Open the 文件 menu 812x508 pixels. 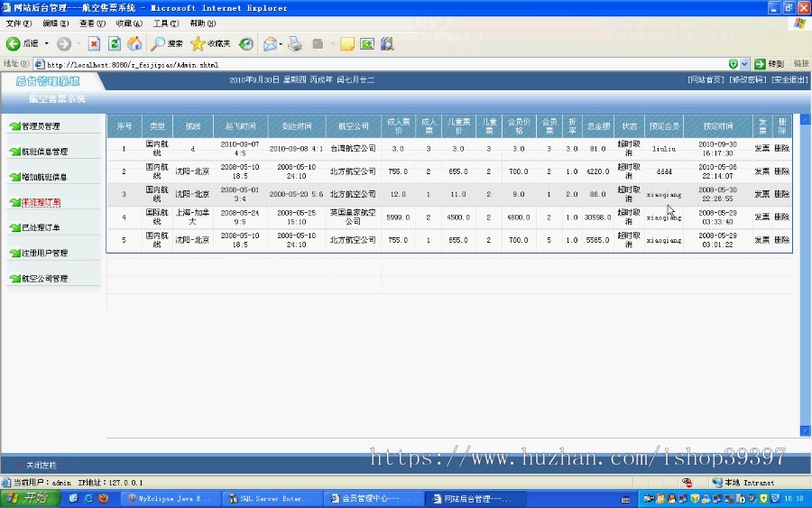click(19, 23)
